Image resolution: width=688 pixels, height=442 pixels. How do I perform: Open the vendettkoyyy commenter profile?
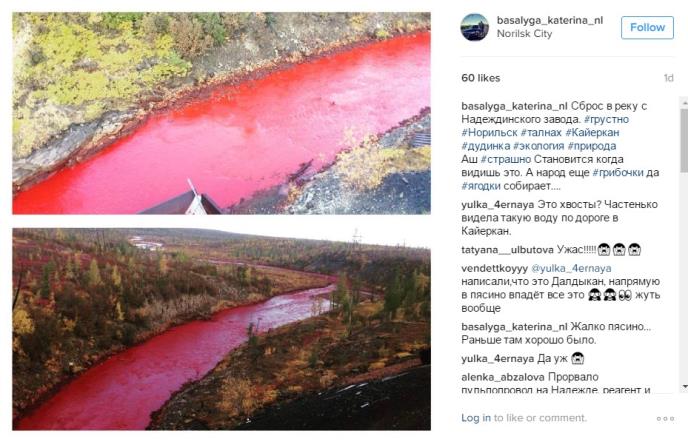494,268
